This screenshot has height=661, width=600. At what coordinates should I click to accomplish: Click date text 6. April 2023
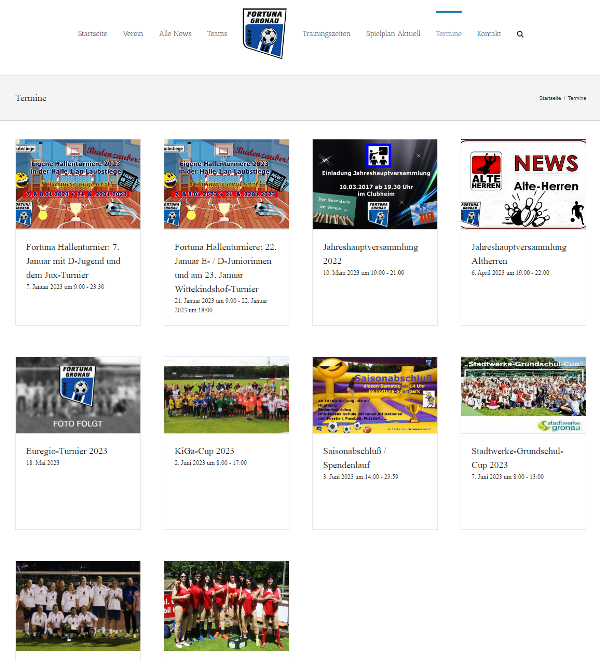point(510,273)
